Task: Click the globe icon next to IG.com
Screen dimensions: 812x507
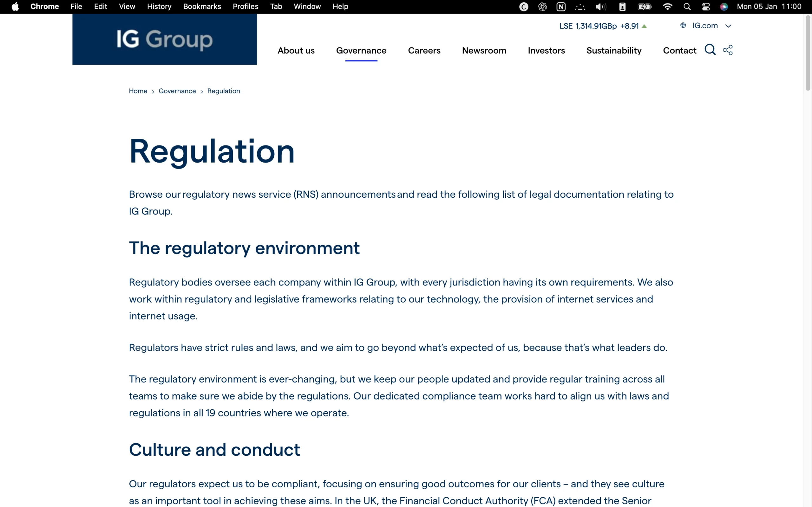Action: 684,25
